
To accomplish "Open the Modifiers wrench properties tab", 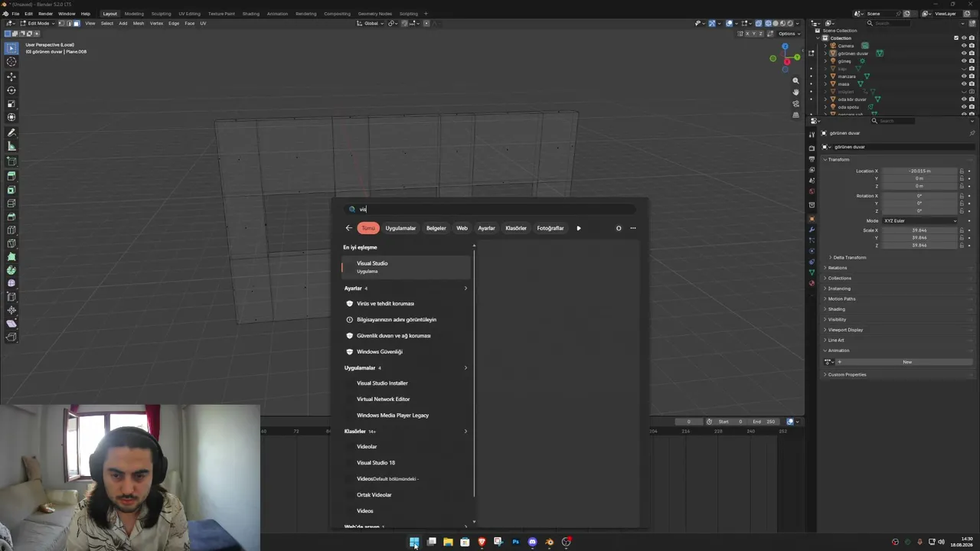I will click(812, 230).
